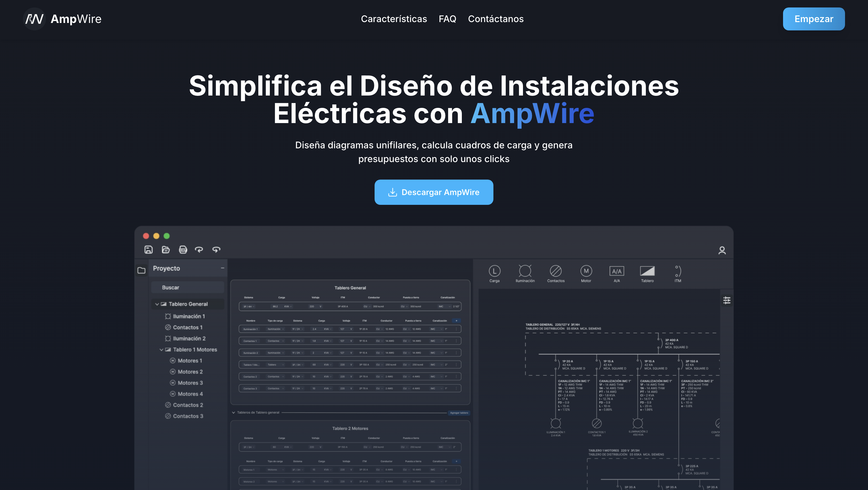
Task: Click the redo arrow icon
Action: [216, 250]
